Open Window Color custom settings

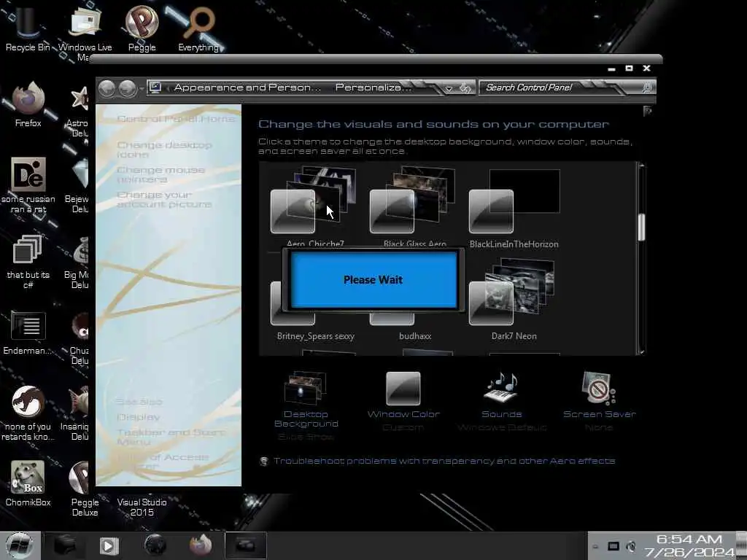point(403,401)
